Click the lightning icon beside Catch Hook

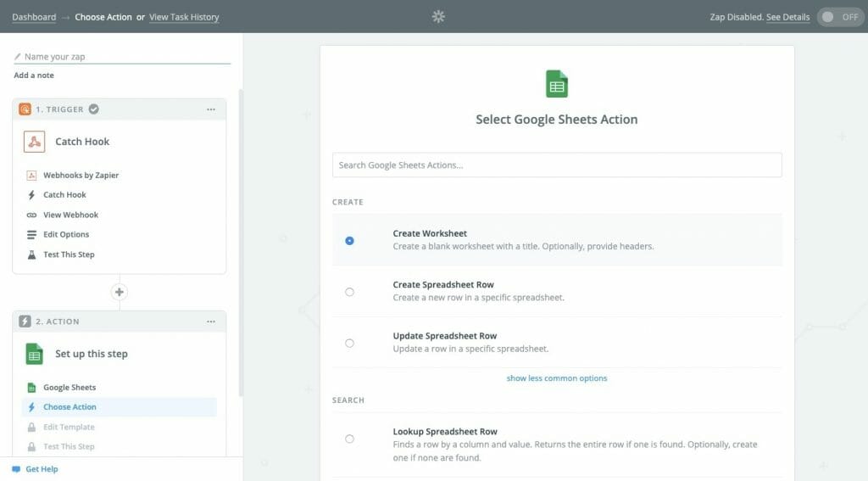[x=31, y=195]
